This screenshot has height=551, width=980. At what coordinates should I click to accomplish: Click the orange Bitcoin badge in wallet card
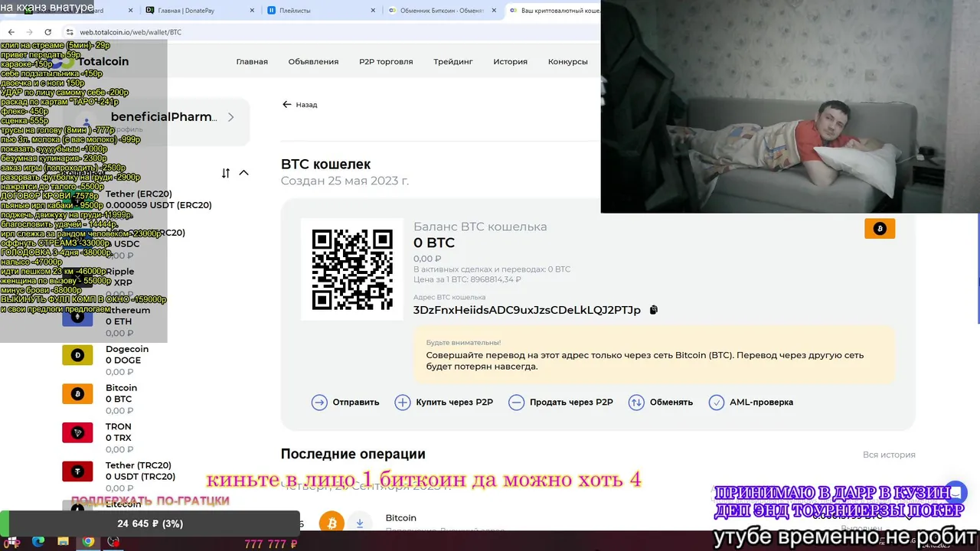coord(880,228)
